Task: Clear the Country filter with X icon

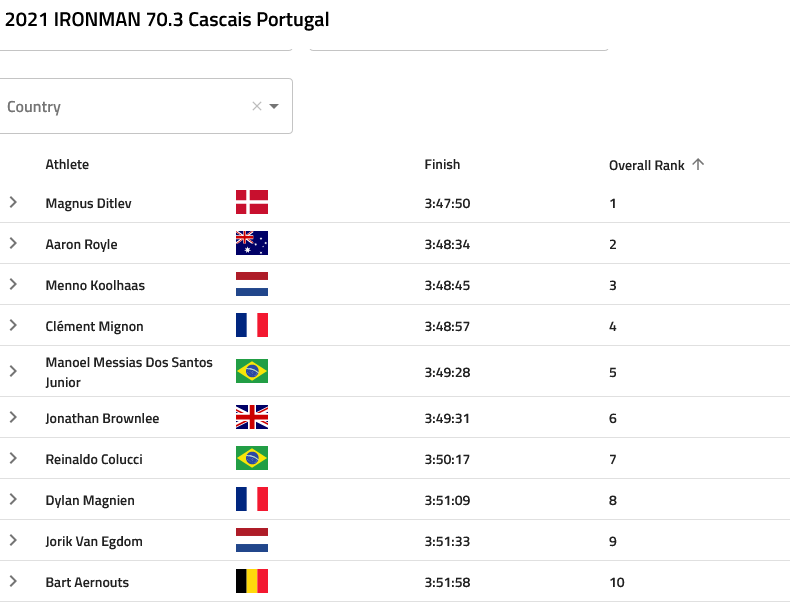Action: pyautogui.click(x=257, y=106)
